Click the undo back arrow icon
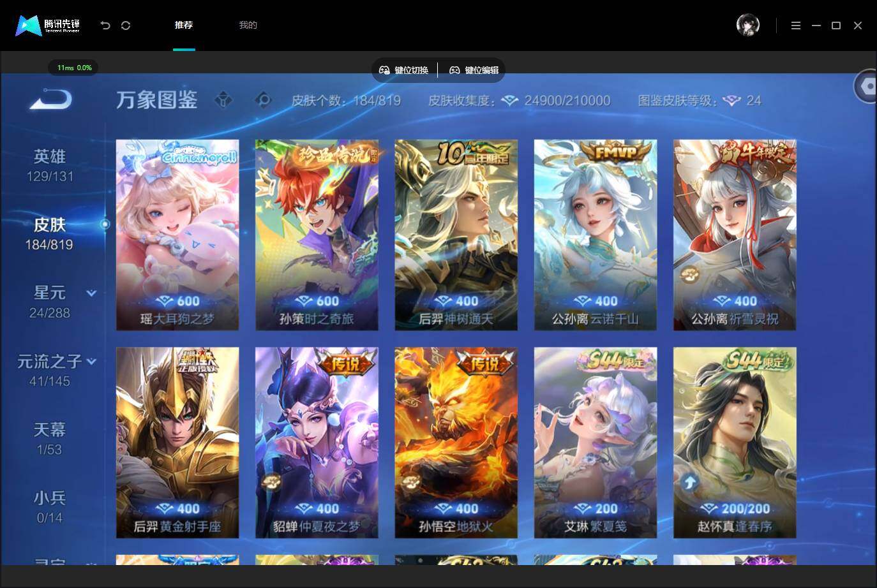The height and width of the screenshot is (588, 877). (105, 26)
